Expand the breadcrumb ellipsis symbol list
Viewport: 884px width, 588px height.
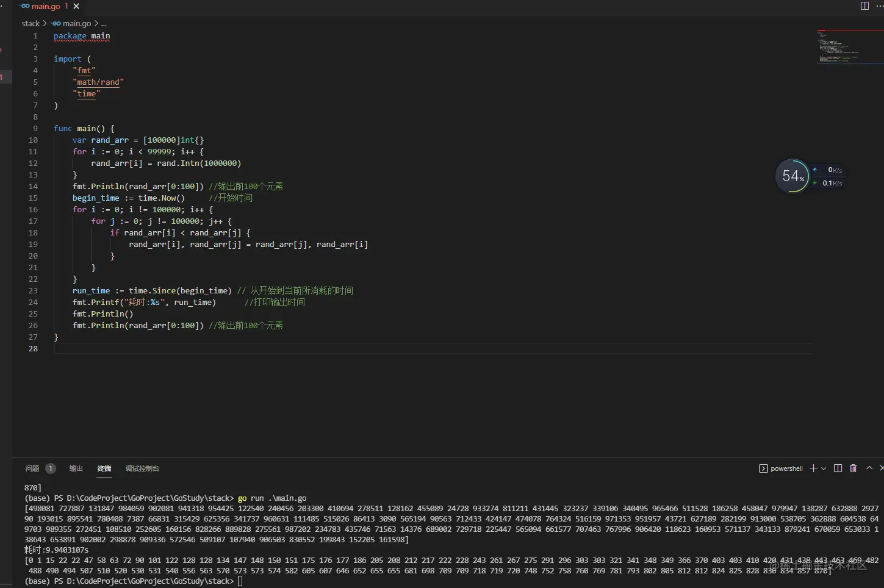[104, 24]
